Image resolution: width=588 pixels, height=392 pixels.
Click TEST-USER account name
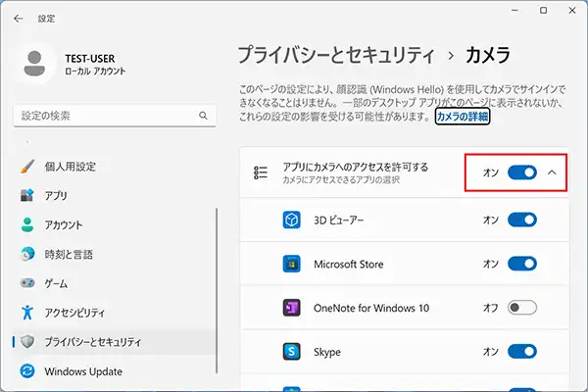coord(90,59)
